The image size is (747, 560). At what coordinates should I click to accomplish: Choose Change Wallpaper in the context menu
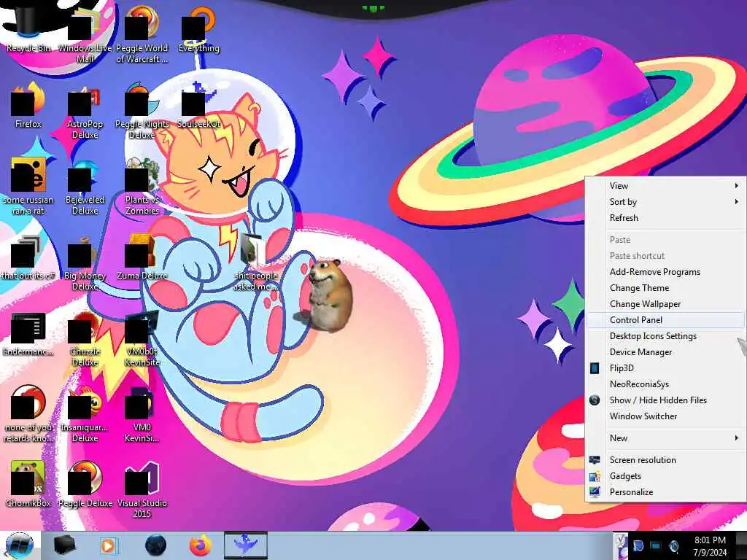tap(665, 304)
